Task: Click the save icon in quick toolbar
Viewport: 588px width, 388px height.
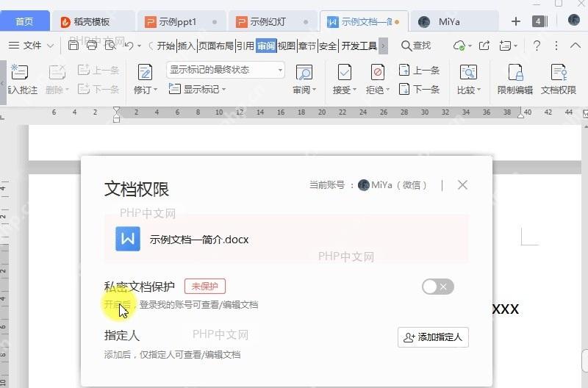Action: (73, 46)
